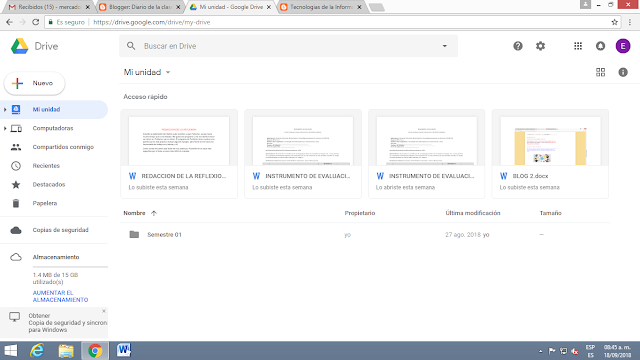Click Copias de seguridad label

click(x=60, y=230)
